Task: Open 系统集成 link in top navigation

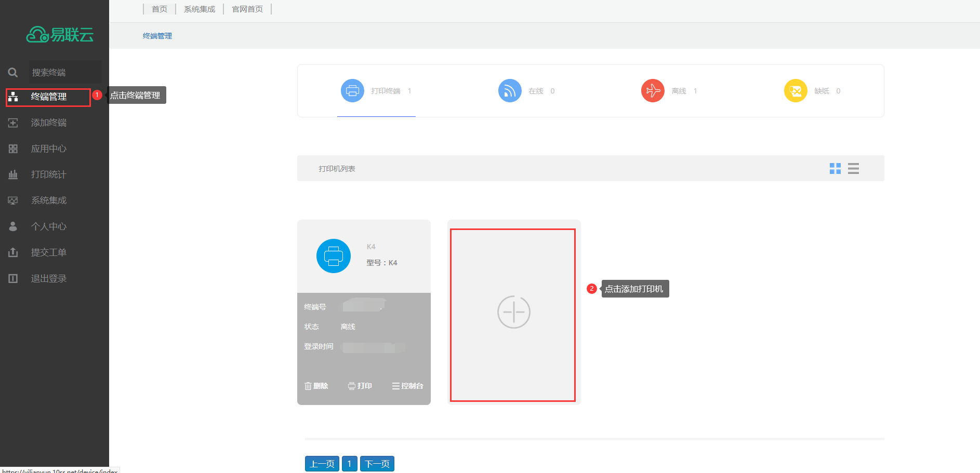Action: 200,9
